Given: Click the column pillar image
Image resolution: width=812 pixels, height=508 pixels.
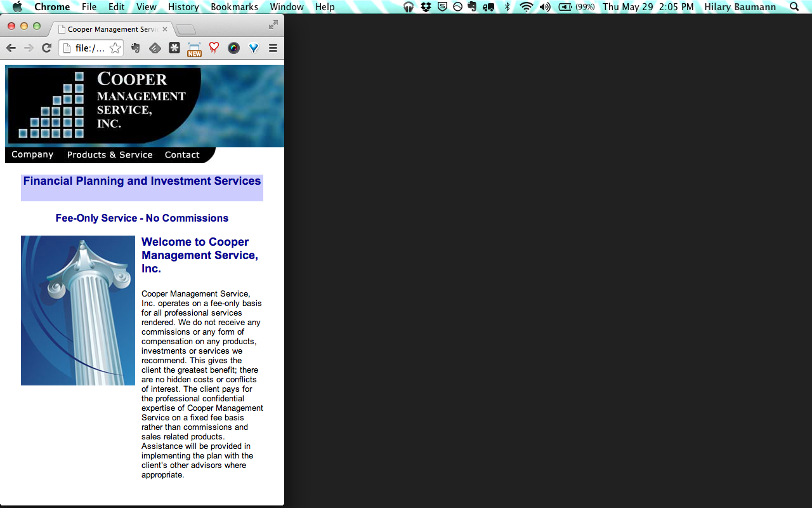Looking at the screenshot, I should coord(78,311).
